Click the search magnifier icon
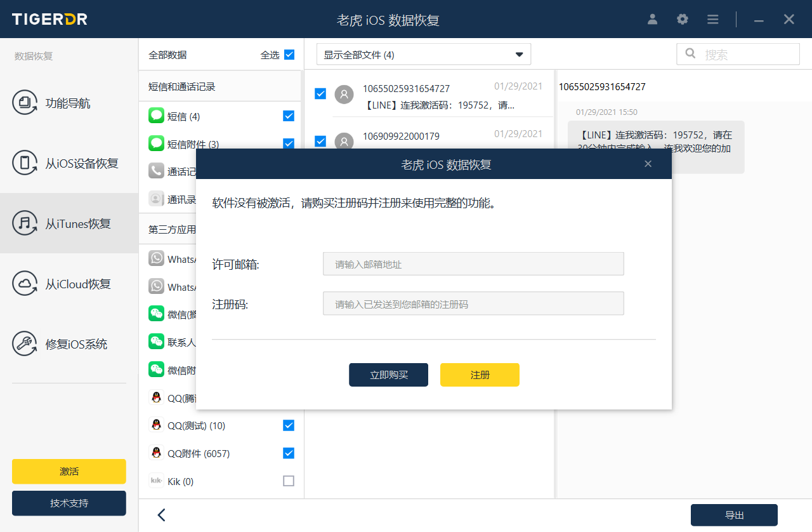The height and width of the screenshot is (532, 812). click(x=691, y=54)
